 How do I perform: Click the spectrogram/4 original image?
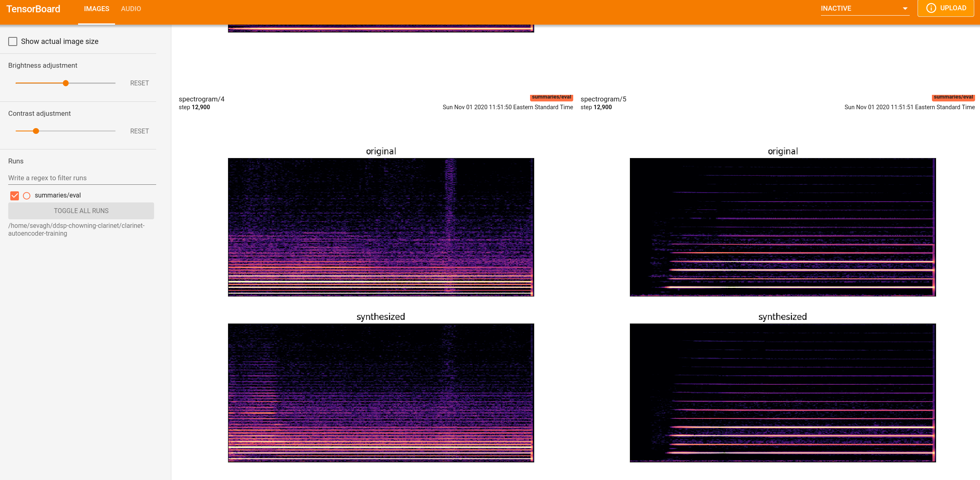(381, 227)
